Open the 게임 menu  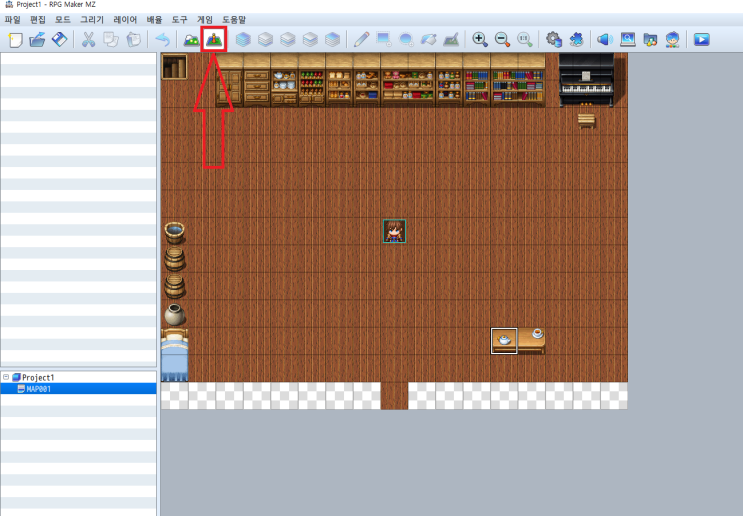click(x=205, y=19)
